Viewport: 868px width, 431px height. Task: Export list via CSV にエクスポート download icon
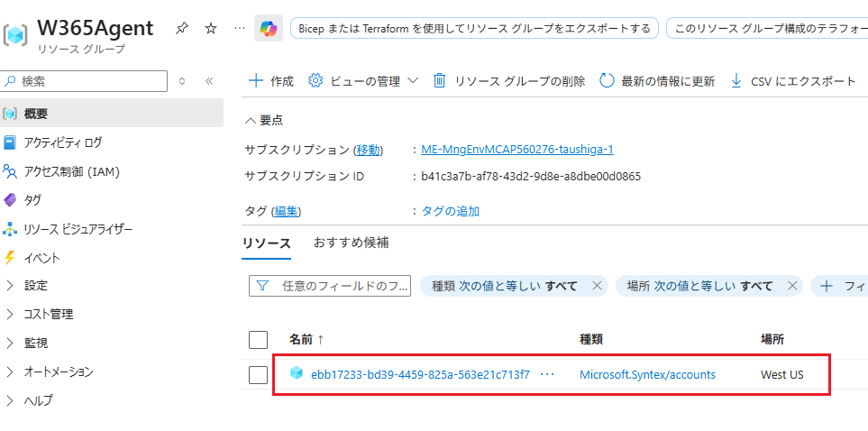(x=736, y=81)
